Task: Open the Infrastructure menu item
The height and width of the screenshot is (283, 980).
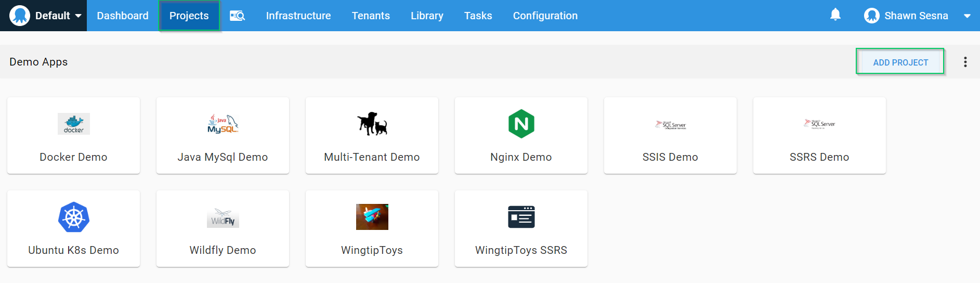Action: pos(298,16)
